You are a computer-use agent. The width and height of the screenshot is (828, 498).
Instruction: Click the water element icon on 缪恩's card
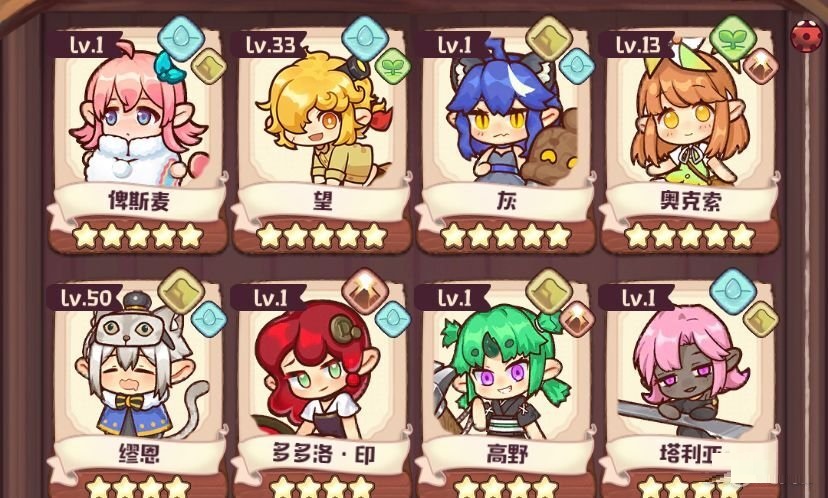tap(209, 319)
